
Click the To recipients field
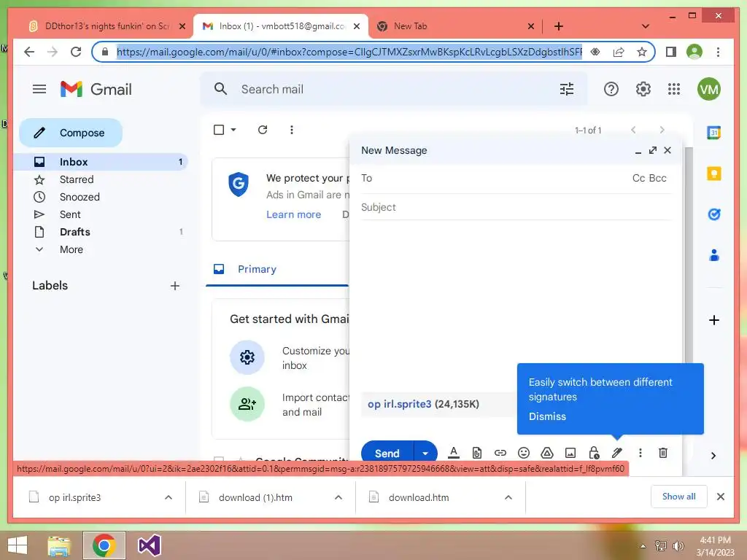[x=495, y=178]
